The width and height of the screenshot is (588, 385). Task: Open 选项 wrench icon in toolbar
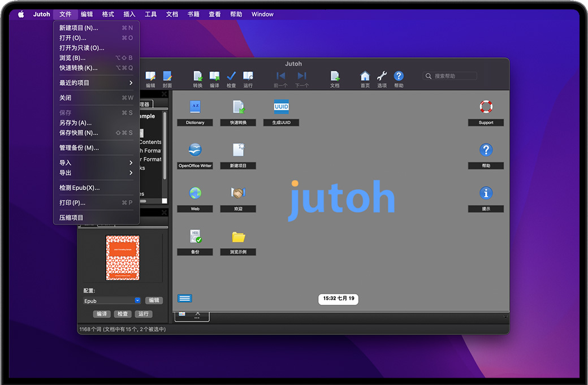[x=382, y=76]
